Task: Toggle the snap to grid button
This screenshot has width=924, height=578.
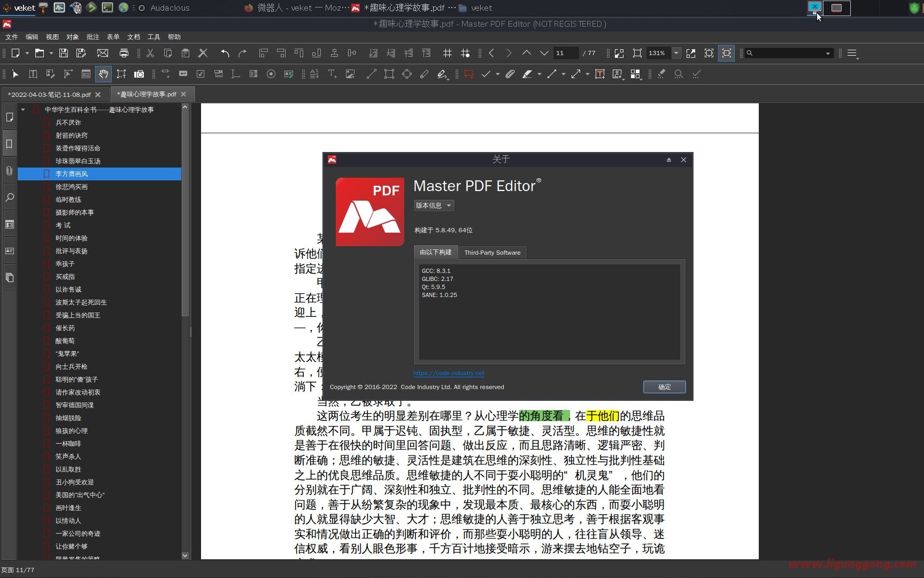Action: 465,53
